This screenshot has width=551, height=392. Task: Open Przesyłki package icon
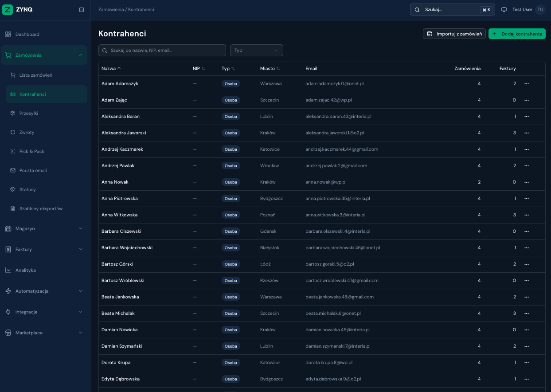click(x=13, y=113)
